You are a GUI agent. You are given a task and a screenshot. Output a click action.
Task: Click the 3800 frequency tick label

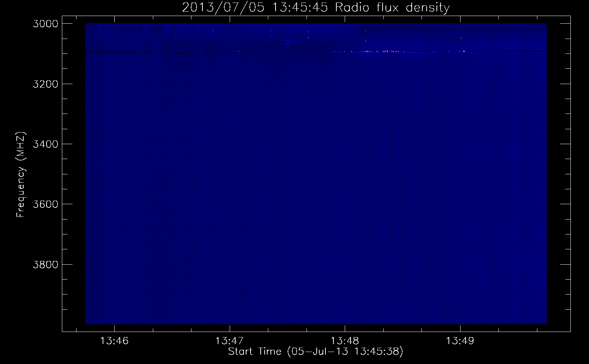coord(45,264)
